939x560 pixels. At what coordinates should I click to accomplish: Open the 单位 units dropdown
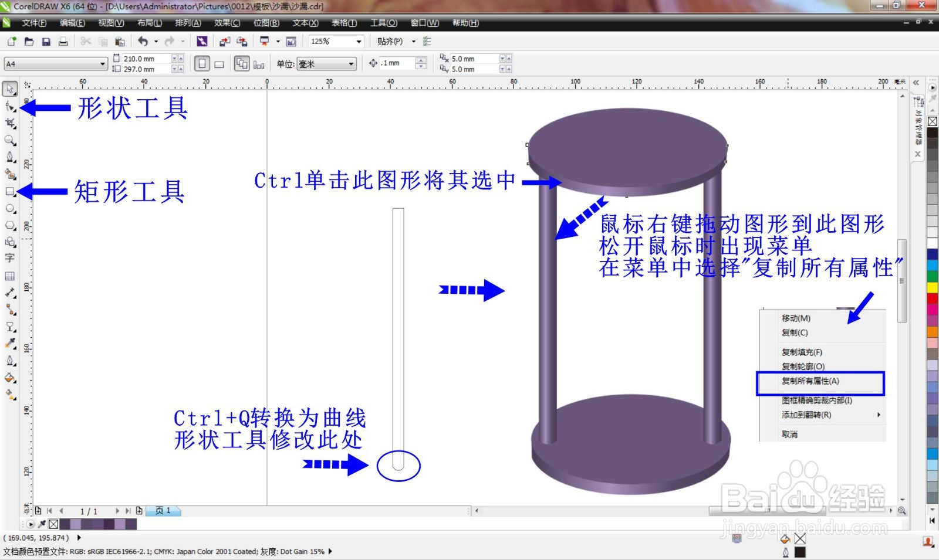[x=351, y=63]
